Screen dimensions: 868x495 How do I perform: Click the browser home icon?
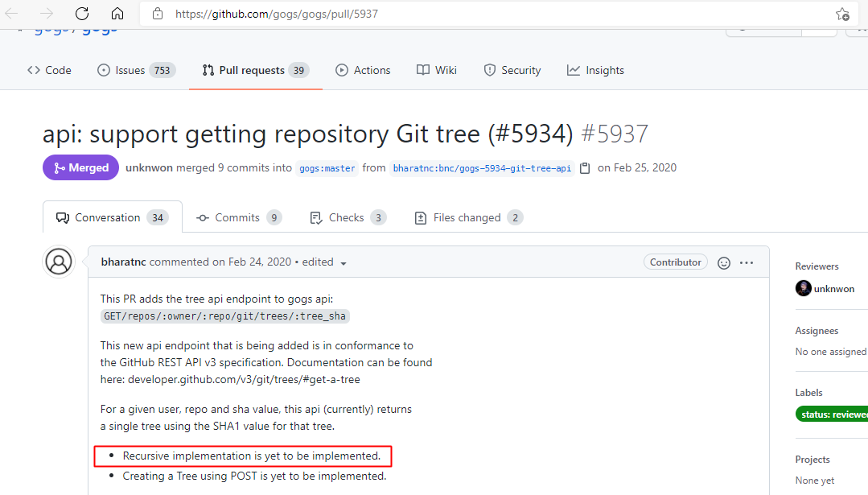pyautogui.click(x=117, y=13)
